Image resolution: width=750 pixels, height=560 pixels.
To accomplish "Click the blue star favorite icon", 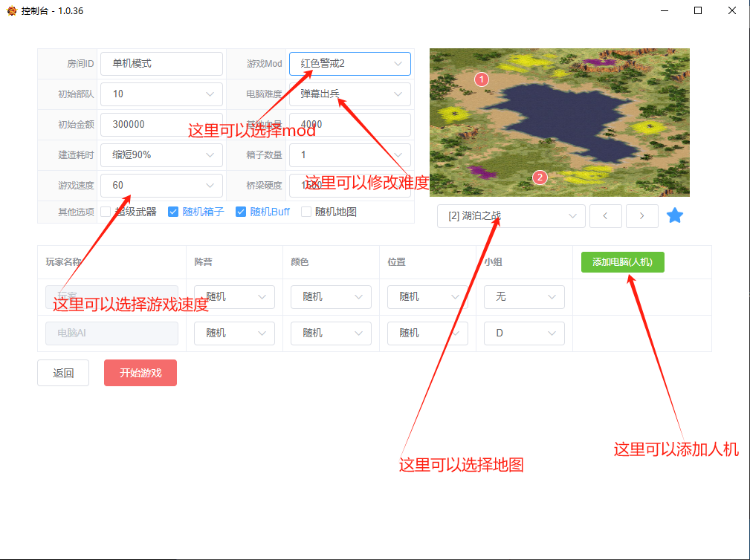I will 675,215.
